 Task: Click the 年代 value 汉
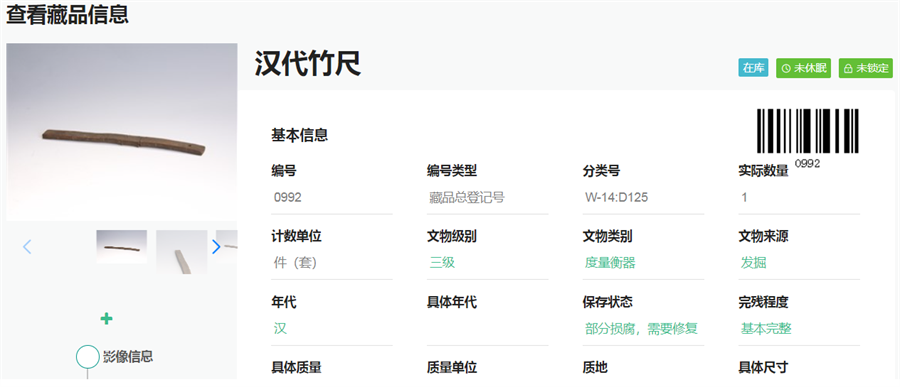(x=280, y=328)
